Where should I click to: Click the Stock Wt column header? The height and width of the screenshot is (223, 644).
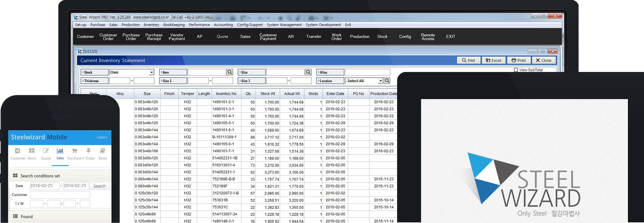point(268,94)
